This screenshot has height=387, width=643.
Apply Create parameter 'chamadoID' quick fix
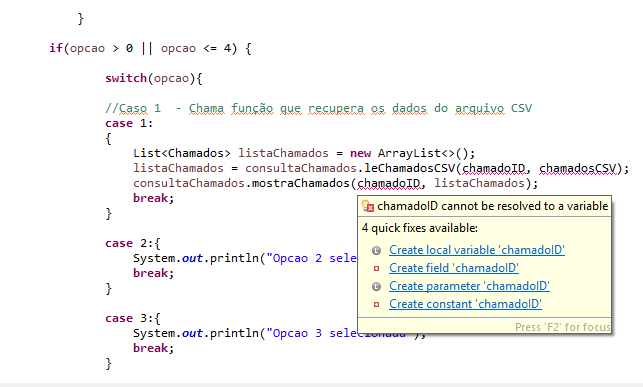(469, 286)
